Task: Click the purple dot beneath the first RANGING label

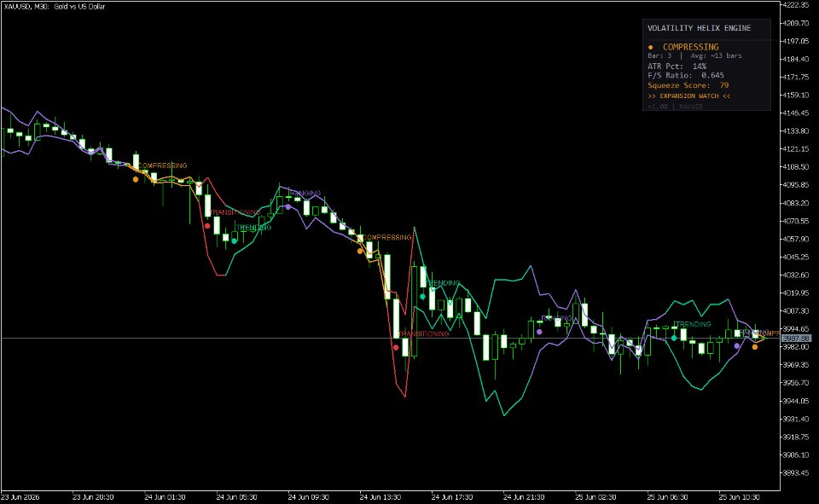Action: pyautogui.click(x=288, y=207)
